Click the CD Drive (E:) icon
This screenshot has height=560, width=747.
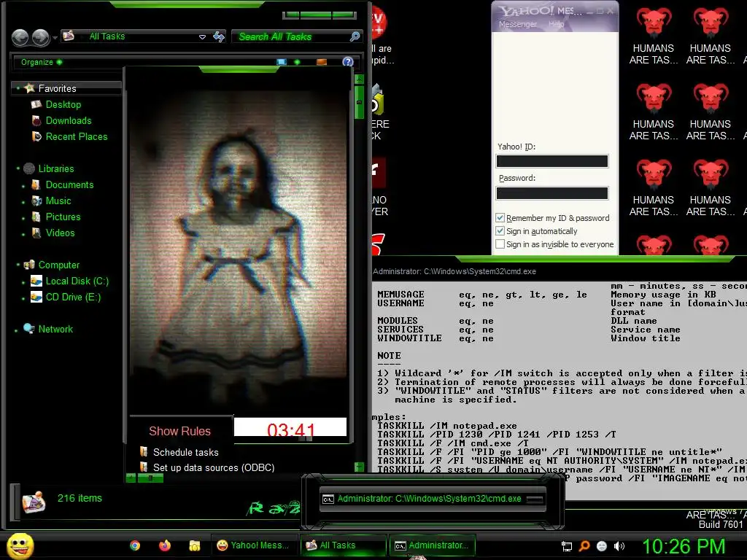click(x=36, y=297)
